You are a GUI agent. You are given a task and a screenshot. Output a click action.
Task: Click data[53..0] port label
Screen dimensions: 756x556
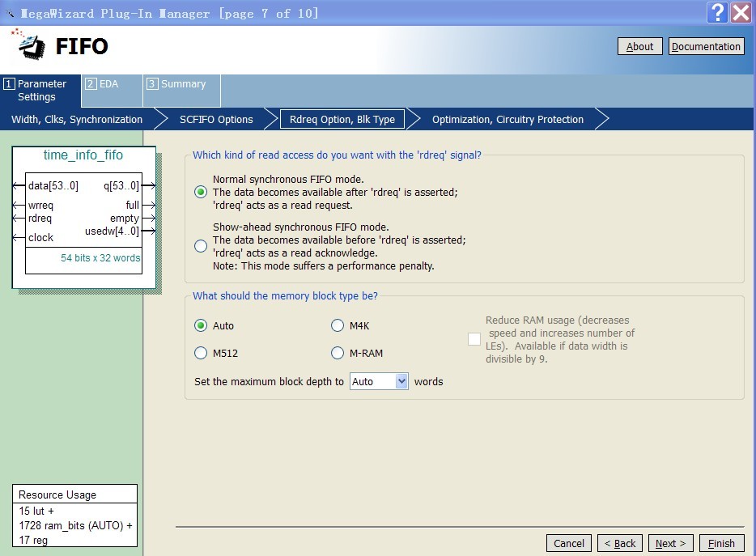click(x=53, y=185)
